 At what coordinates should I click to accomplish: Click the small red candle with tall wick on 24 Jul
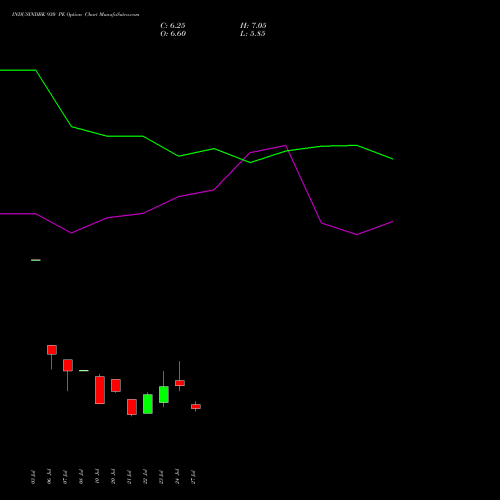[180, 383]
